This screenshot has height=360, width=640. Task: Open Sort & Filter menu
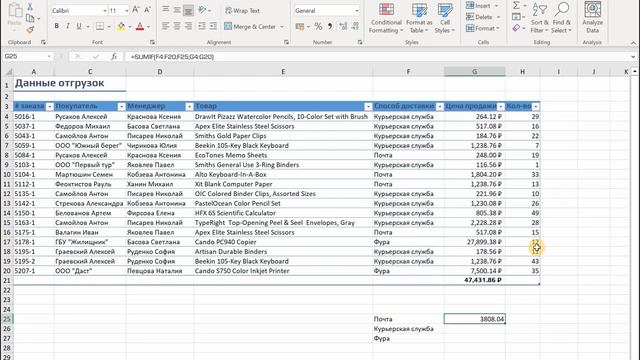tap(539, 18)
